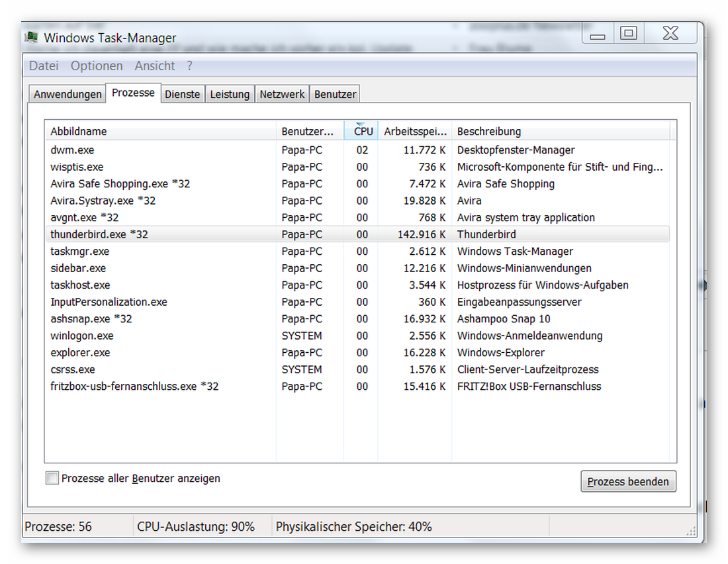Screen dimensions: 728x564
Task: Select the taskmgr.exe process
Action: [357, 252]
